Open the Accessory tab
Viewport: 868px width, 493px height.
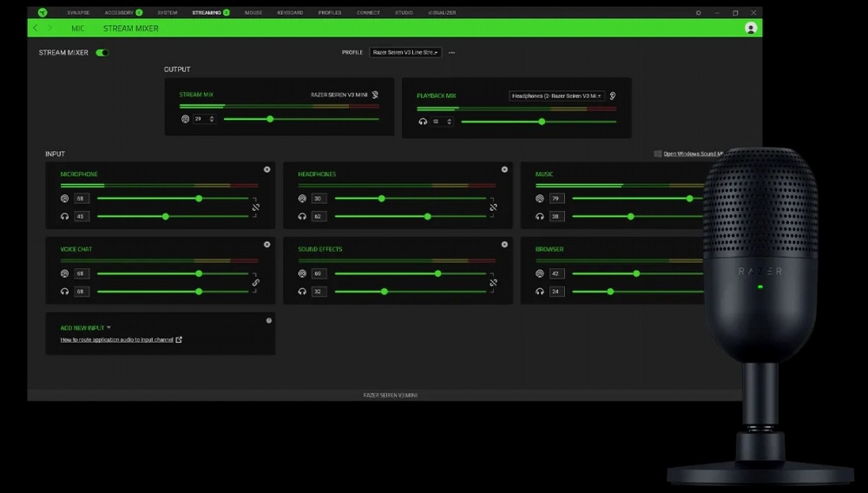119,12
